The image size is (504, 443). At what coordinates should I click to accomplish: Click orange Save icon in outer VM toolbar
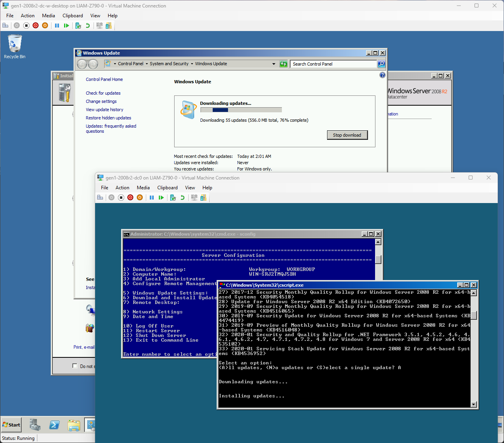(45, 26)
